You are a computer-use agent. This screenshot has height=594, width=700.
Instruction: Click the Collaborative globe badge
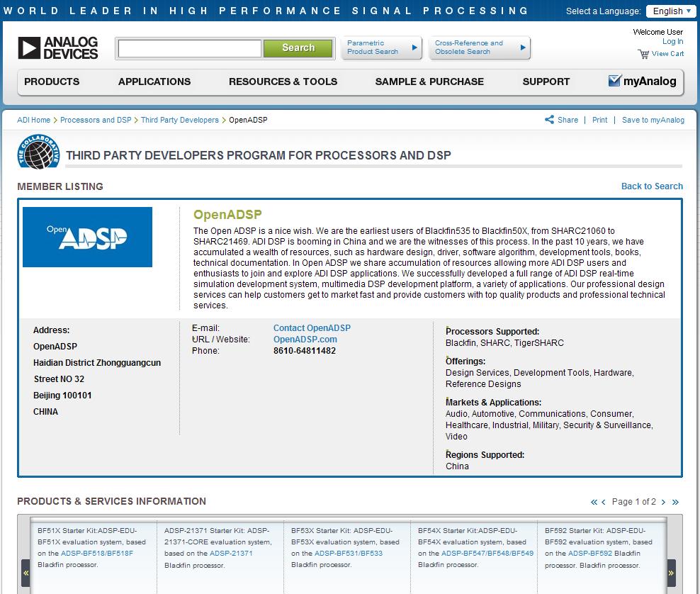tap(38, 152)
